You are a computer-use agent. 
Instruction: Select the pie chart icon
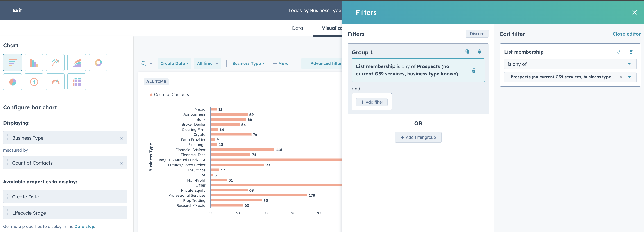(13, 82)
